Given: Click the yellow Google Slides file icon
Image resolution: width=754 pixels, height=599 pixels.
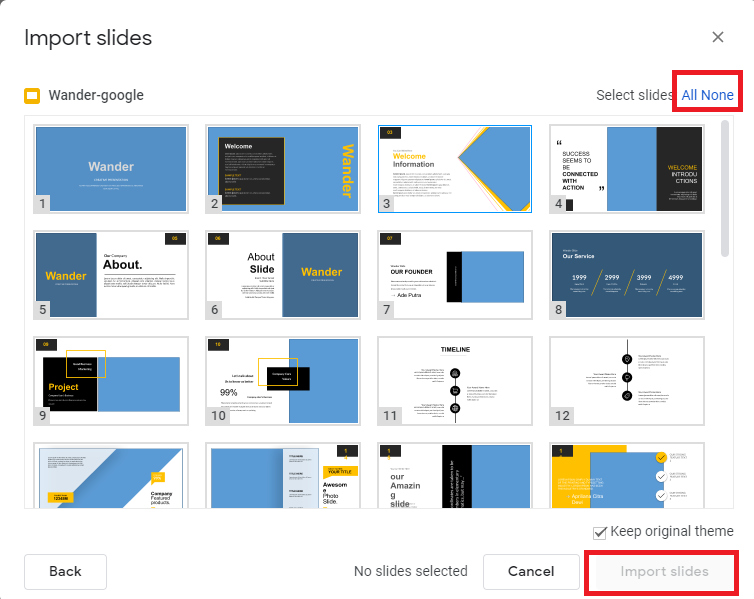Looking at the screenshot, I should [32, 96].
